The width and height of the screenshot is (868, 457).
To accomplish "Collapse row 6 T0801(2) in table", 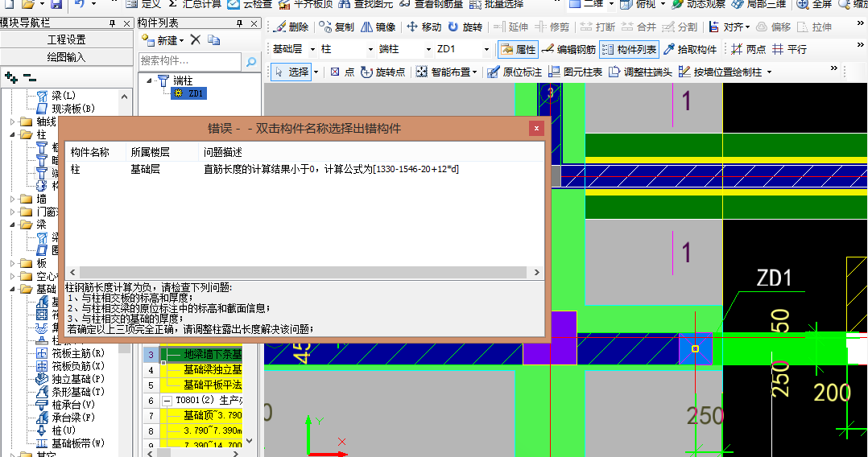I will (167, 400).
